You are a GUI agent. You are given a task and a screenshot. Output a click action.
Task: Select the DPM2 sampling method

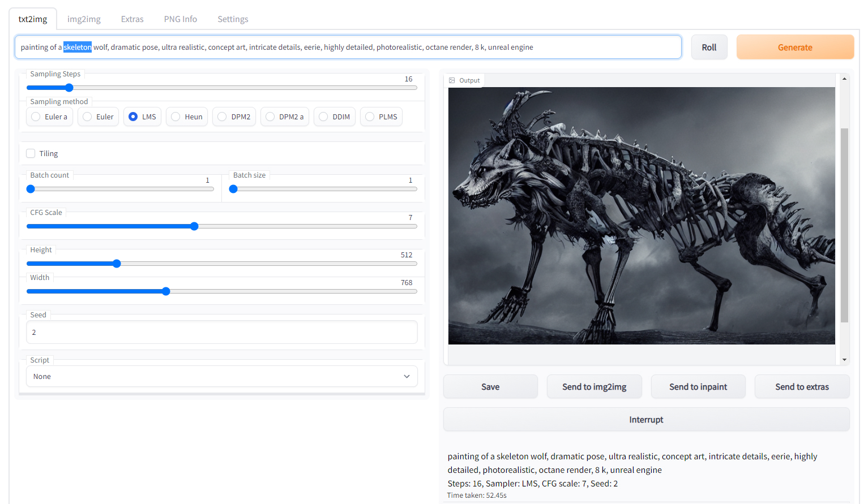point(234,117)
